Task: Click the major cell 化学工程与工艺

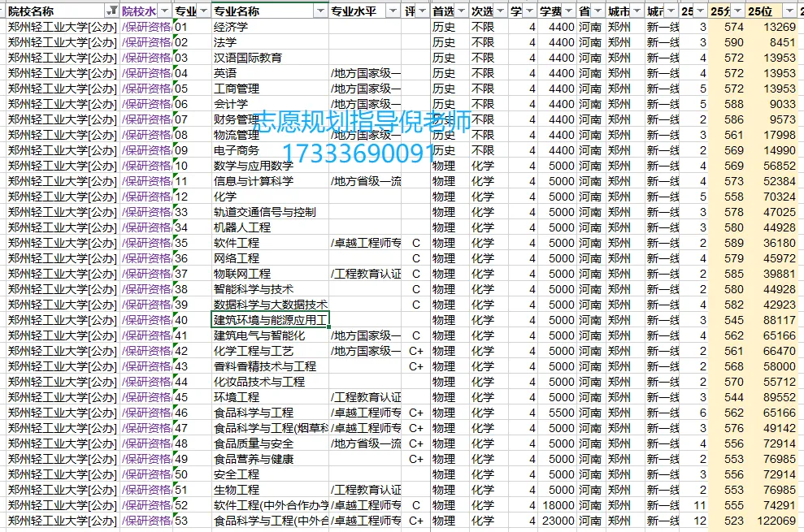Action: click(270, 351)
